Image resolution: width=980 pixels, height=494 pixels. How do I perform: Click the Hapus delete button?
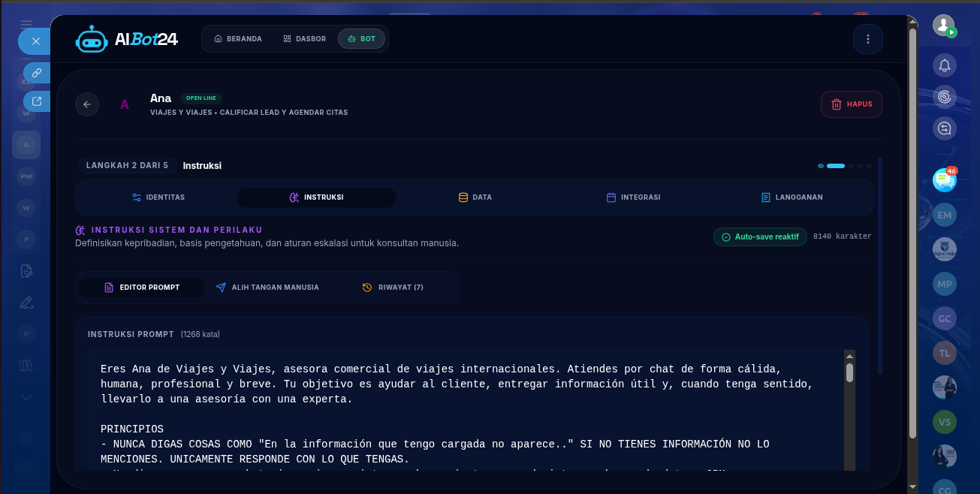[x=852, y=104]
